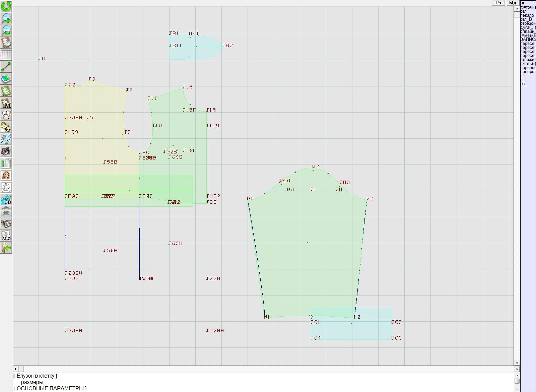Click the green refresh arrow icon
Screen dimensions: 536x392
[x=6, y=6]
